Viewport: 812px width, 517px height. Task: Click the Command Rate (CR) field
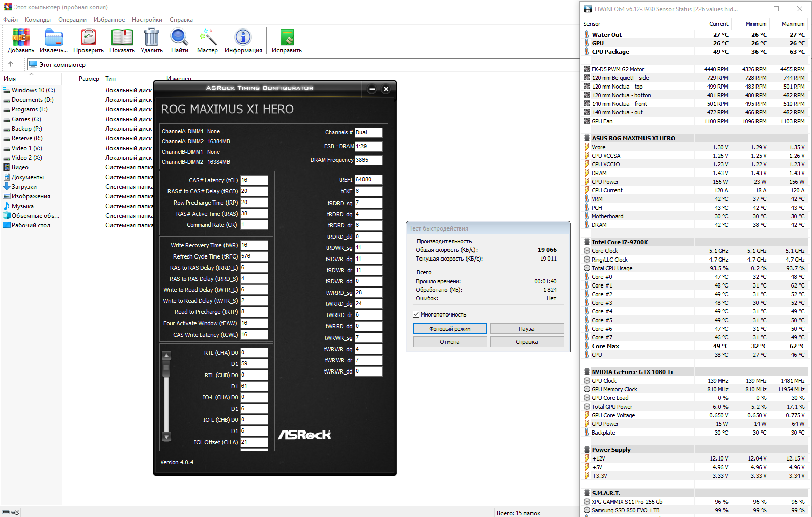[254, 225]
